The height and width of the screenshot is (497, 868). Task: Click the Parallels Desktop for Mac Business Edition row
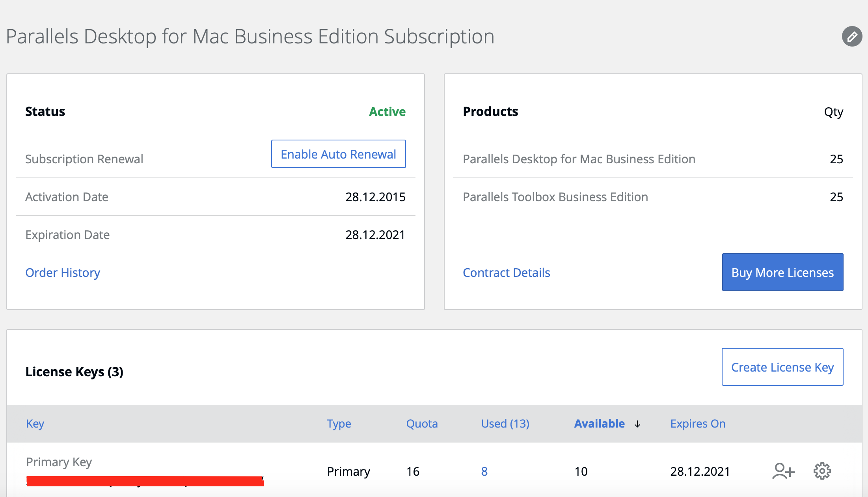point(579,159)
